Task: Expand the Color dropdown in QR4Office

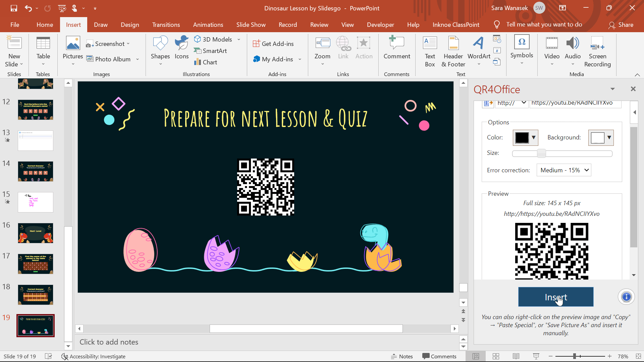Action: tap(534, 137)
